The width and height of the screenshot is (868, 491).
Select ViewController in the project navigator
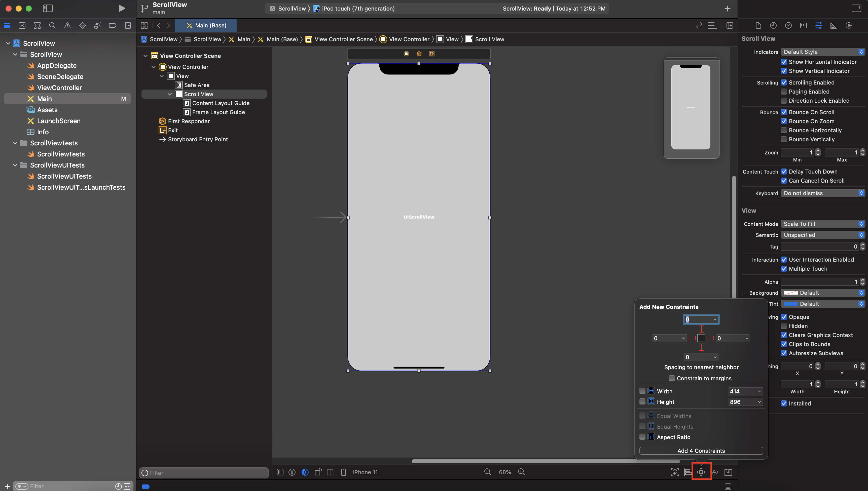point(59,88)
